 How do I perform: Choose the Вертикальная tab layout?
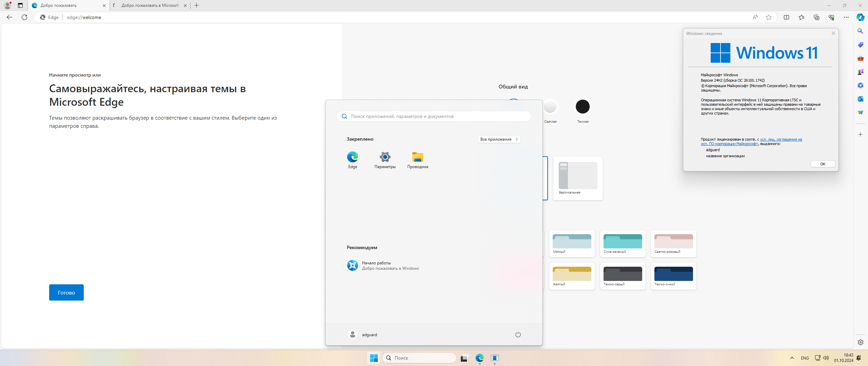(x=578, y=178)
